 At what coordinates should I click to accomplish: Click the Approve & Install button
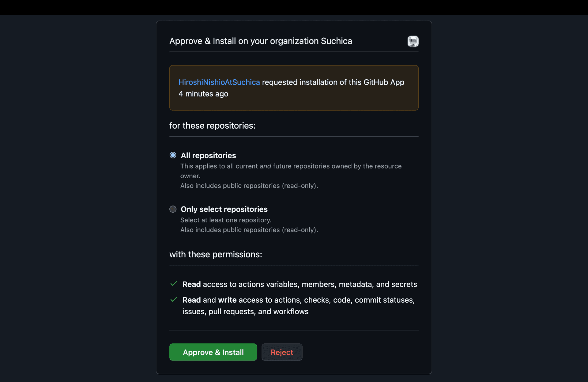pos(213,352)
